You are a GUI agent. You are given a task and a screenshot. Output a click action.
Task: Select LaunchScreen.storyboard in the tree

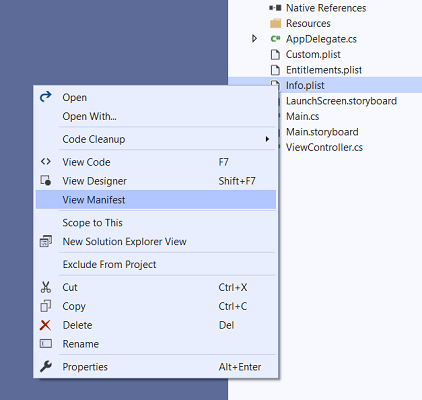pyautogui.click(x=341, y=101)
